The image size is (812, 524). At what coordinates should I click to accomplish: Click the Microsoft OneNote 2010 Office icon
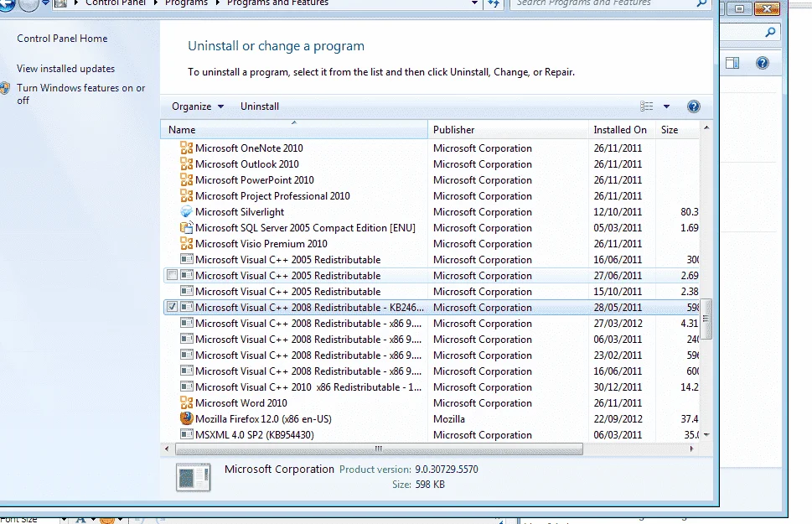pos(186,148)
